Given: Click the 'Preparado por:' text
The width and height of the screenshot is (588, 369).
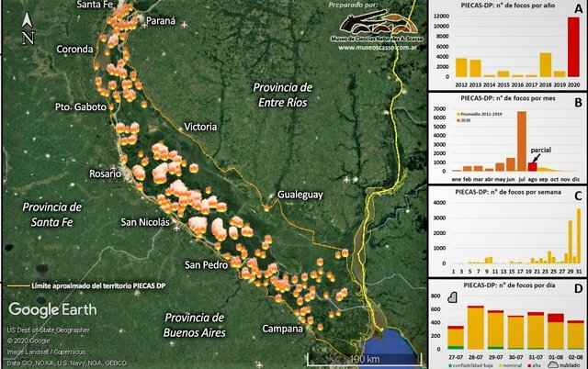Looking at the screenshot, I should click(353, 5).
